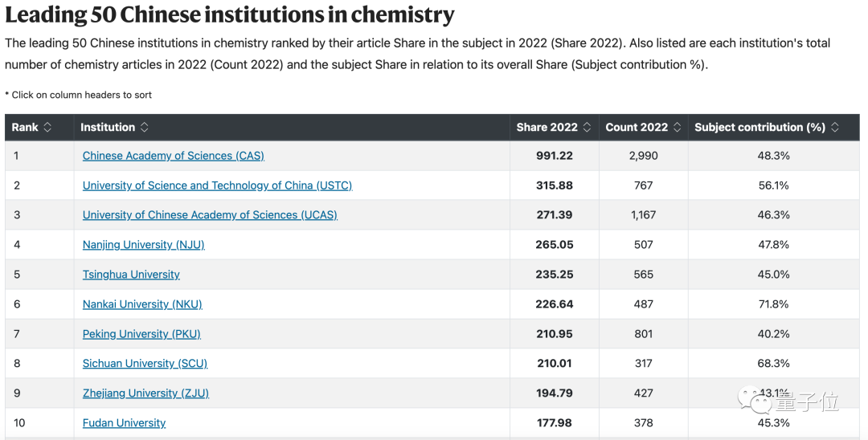Click the Institution column header label
Viewport: 868px width, 440px height.
108,128
